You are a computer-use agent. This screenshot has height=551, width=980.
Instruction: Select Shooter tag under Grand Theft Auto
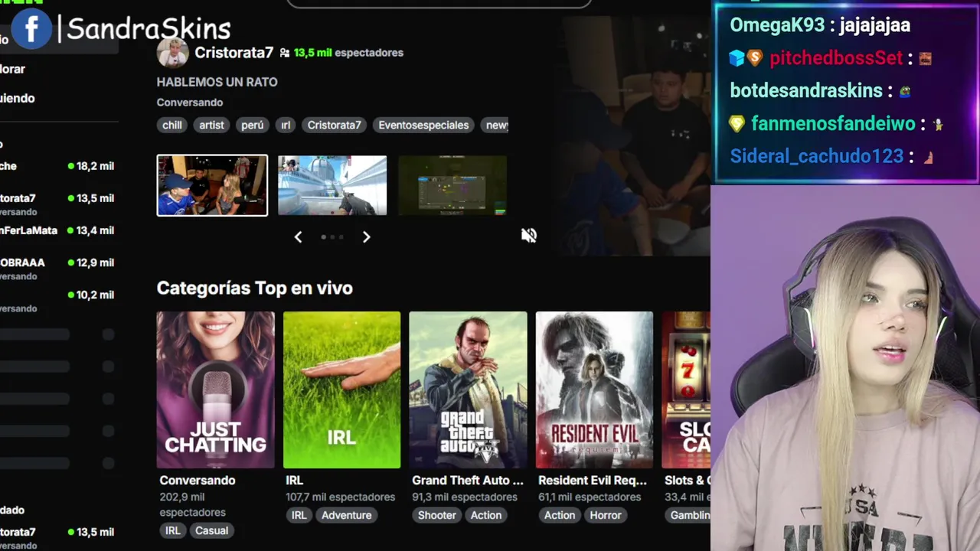click(437, 515)
